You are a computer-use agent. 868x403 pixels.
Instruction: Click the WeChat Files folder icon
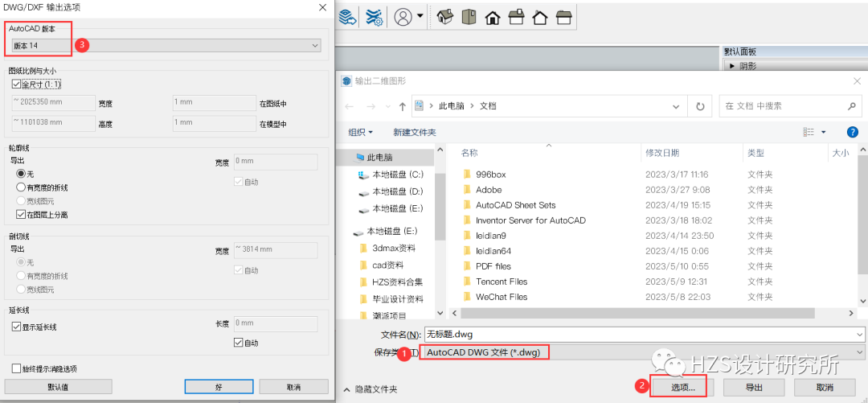(x=467, y=297)
